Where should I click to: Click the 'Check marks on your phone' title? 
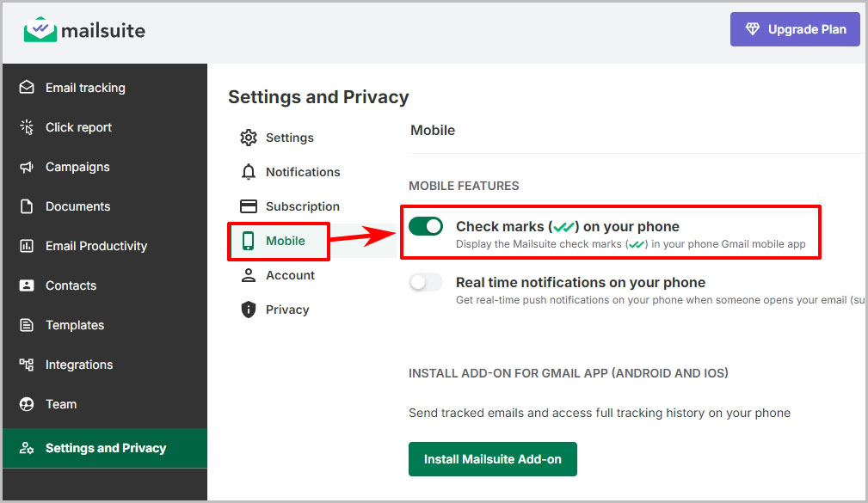click(x=568, y=226)
